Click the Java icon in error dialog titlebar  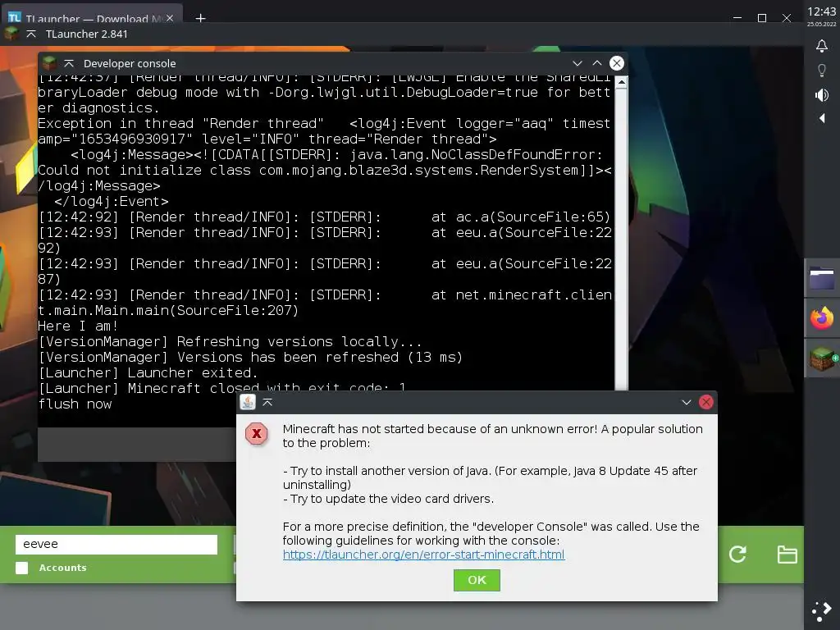[248, 402]
